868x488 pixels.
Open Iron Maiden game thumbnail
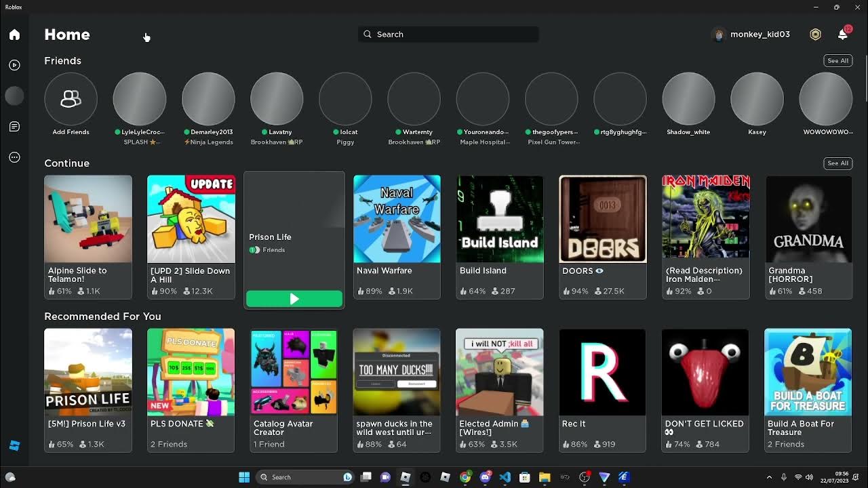(x=706, y=219)
